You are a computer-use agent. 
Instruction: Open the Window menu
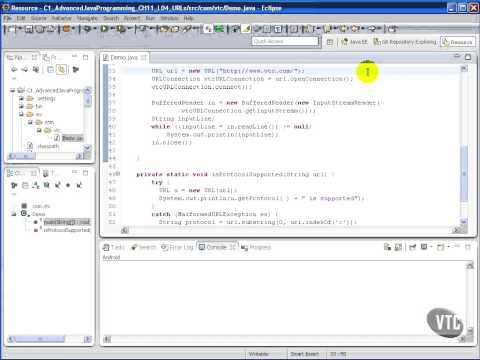170,18
